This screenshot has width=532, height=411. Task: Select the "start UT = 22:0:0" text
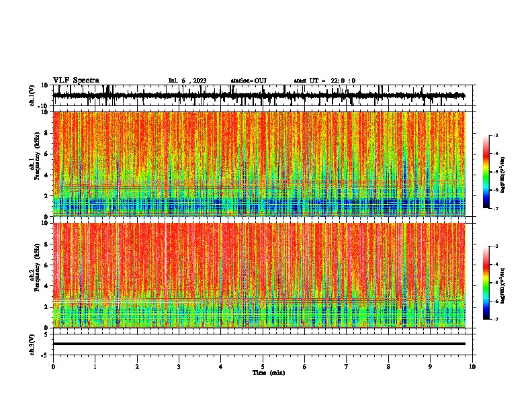pos(324,81)
